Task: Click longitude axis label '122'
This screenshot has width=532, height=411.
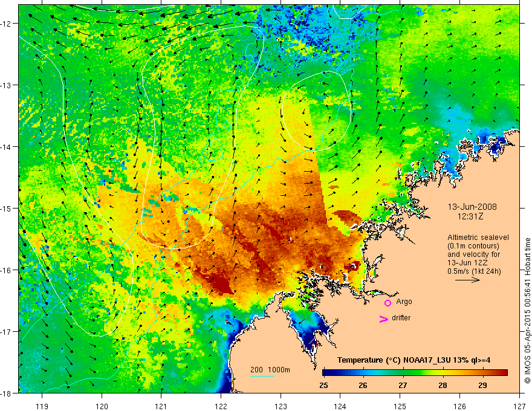Action: point(221,406)
